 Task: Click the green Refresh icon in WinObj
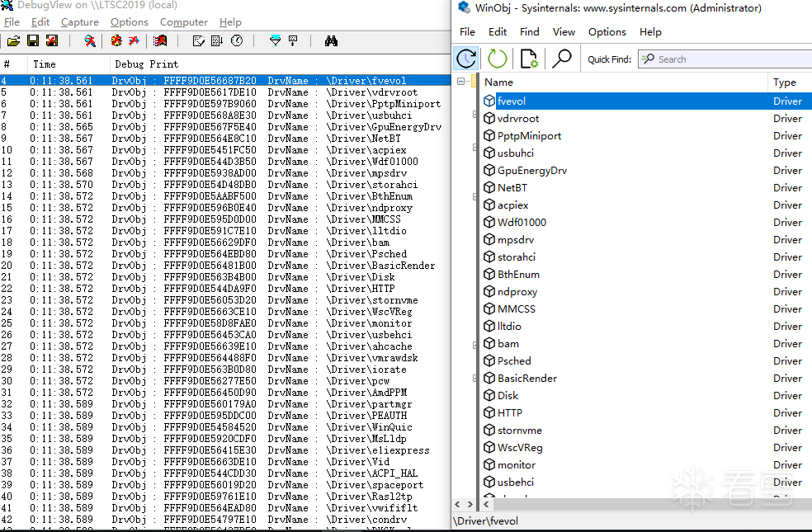497,59
